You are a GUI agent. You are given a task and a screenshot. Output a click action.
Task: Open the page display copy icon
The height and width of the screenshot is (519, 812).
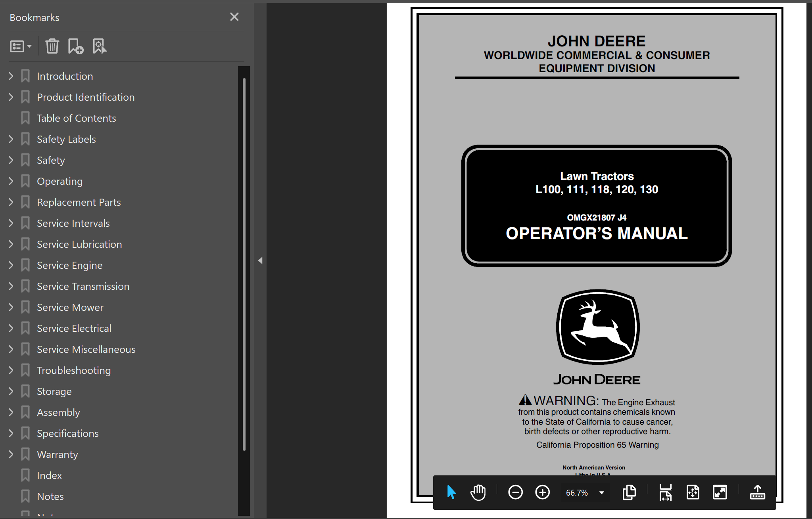(x=629, y=492)
